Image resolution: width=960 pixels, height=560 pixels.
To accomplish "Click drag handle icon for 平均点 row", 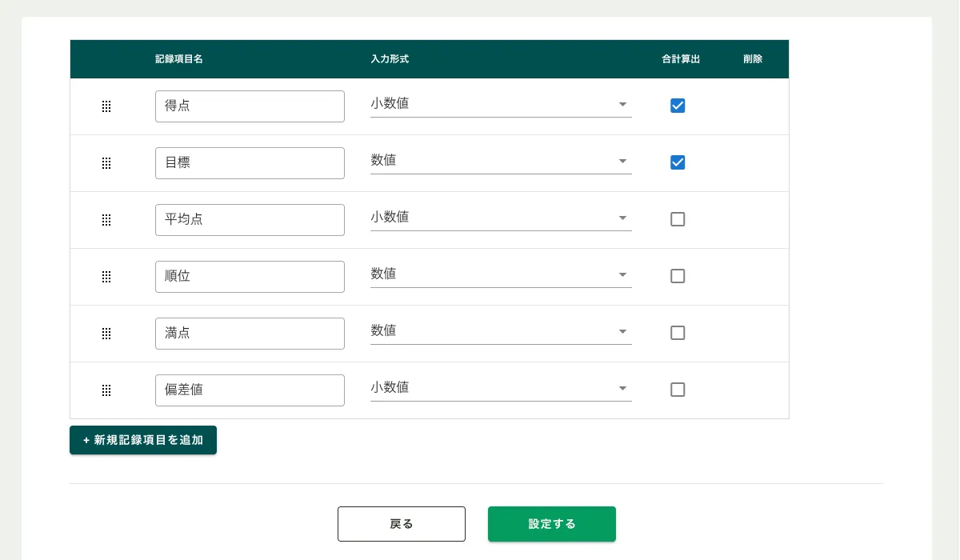I will 106,220.
